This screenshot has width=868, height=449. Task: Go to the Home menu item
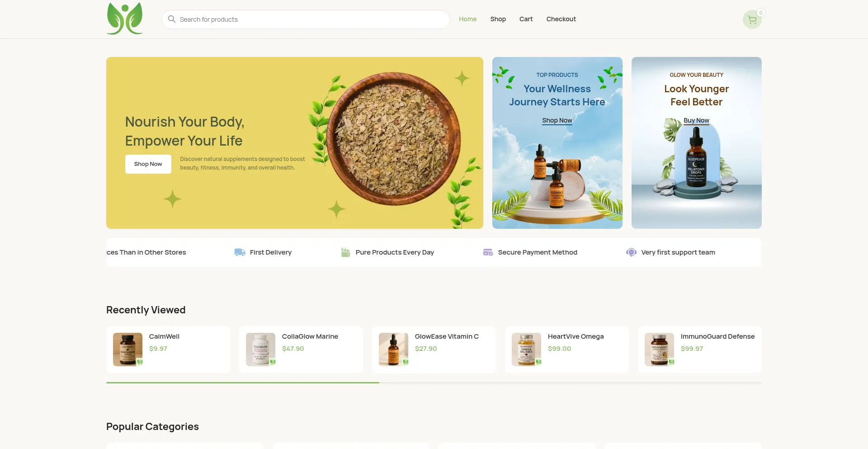[467, 19]
